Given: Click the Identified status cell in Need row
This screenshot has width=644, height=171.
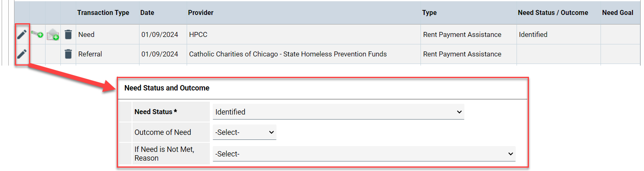Looking at the screenshot, I should pyautogui.click(x=533, y=34).
